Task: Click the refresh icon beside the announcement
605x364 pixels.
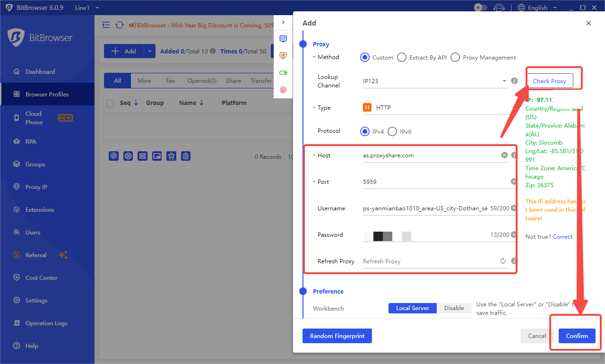Action: [x=120, y=25]
